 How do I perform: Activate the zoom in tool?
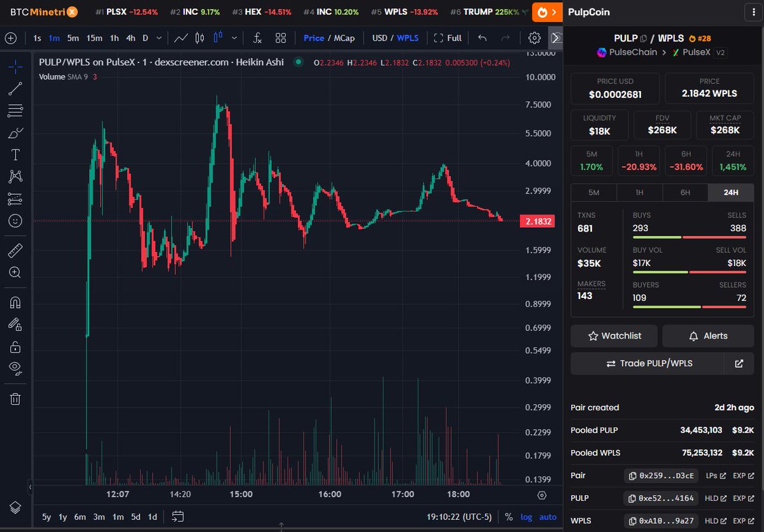pos(15,272)
